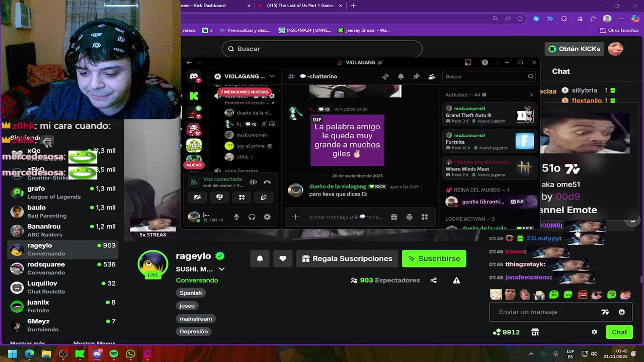Image resolution: width=644 pixels, height=362 pixels.
Task: Open gift icon in Discord message box
Action: click(394, 217)
